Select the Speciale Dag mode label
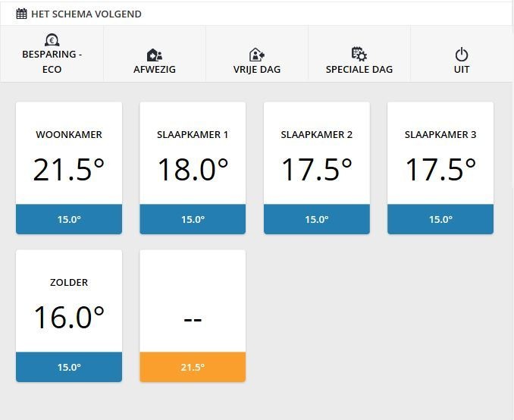514x420 pixels. [359, 69]
